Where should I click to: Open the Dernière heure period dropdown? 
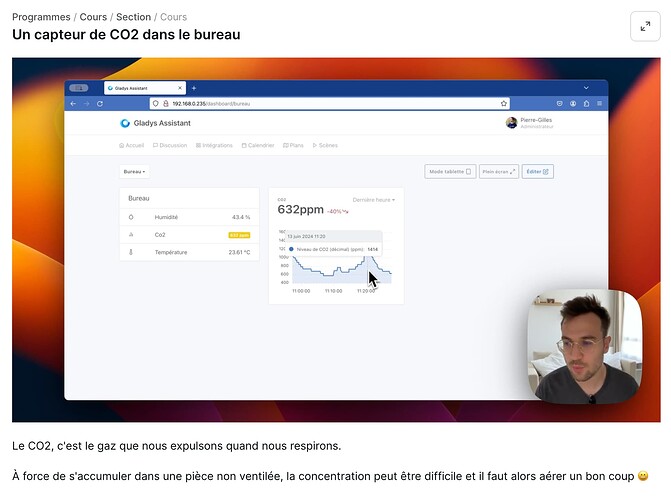[x=374, y=200]
